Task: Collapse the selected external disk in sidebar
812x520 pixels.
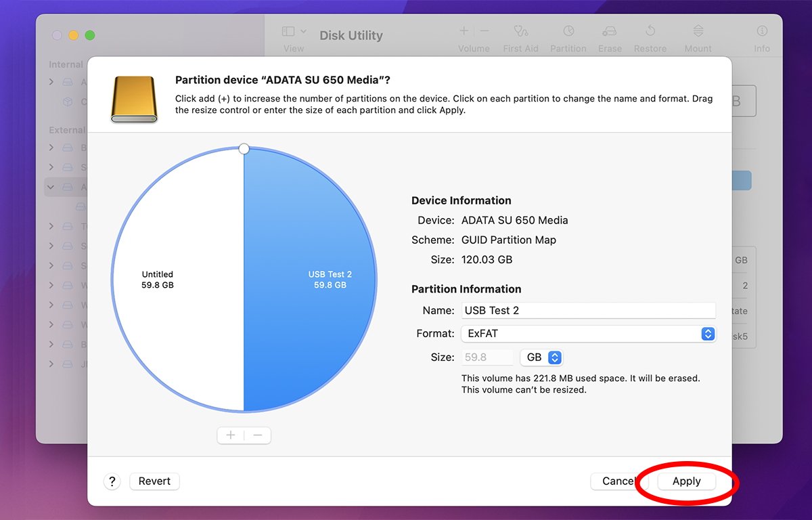Action: (x=51, y=187)
